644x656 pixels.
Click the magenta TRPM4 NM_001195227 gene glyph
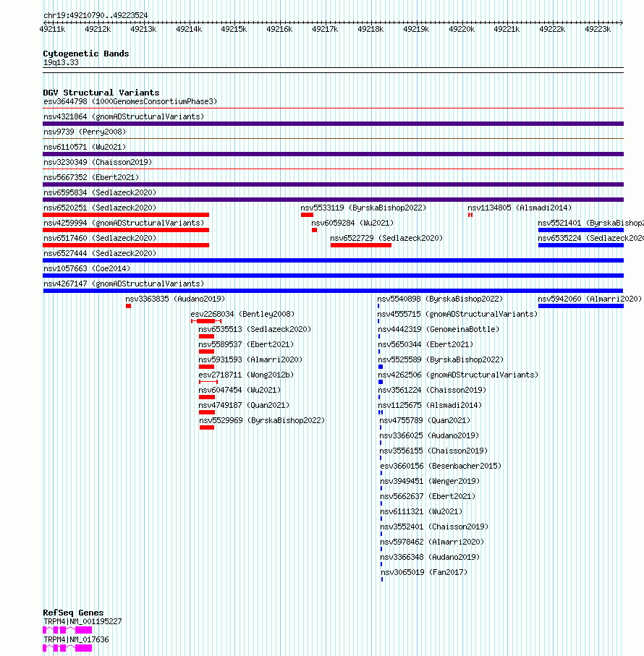pos(67,630)
